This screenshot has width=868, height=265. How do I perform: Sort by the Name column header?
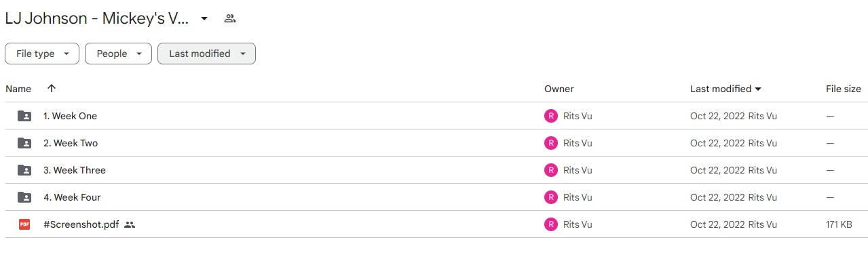[18, 89]
